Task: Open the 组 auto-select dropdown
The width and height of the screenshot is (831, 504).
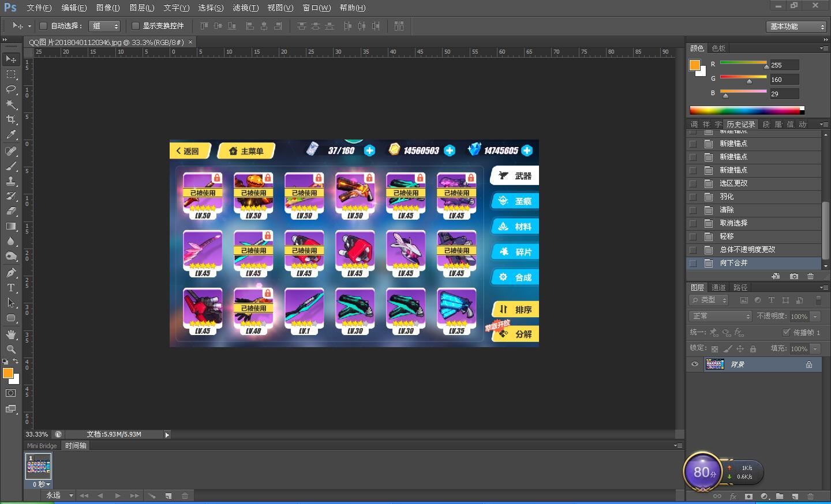Action: [x=104, y=26]
